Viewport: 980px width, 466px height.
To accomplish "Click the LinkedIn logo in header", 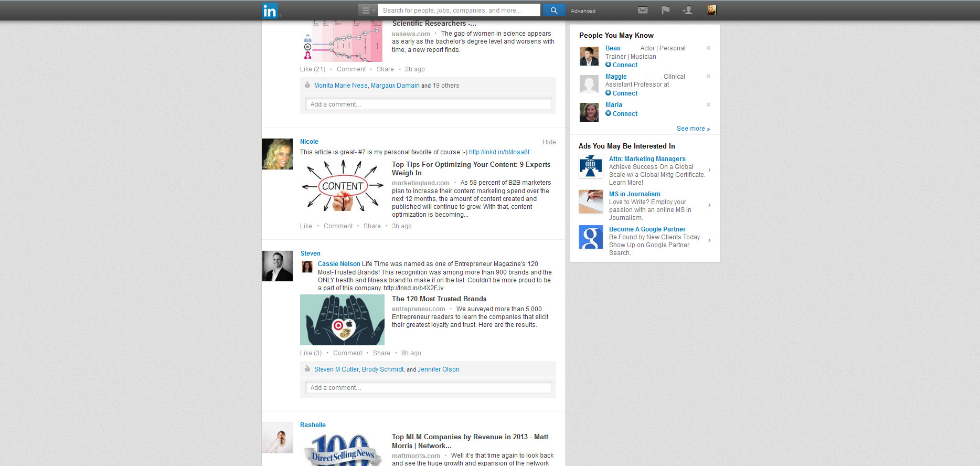I will [x=270, y=10].
